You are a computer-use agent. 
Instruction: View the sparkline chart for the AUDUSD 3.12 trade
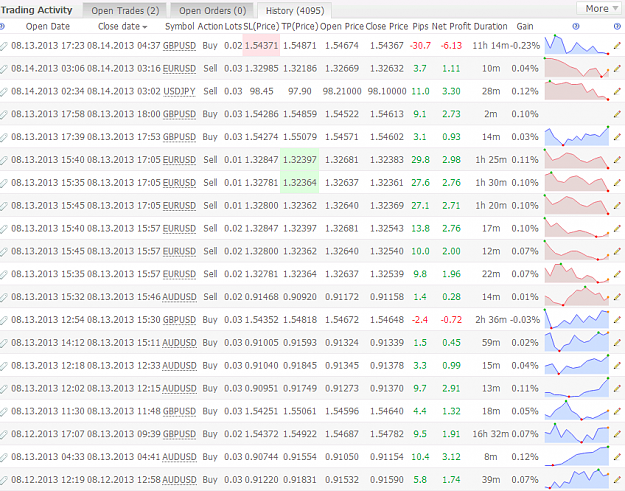click(577, 456)
